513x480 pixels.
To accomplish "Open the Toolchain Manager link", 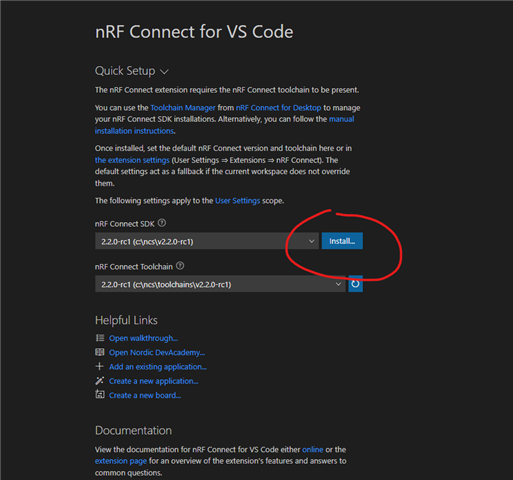I will pos(183,108).
